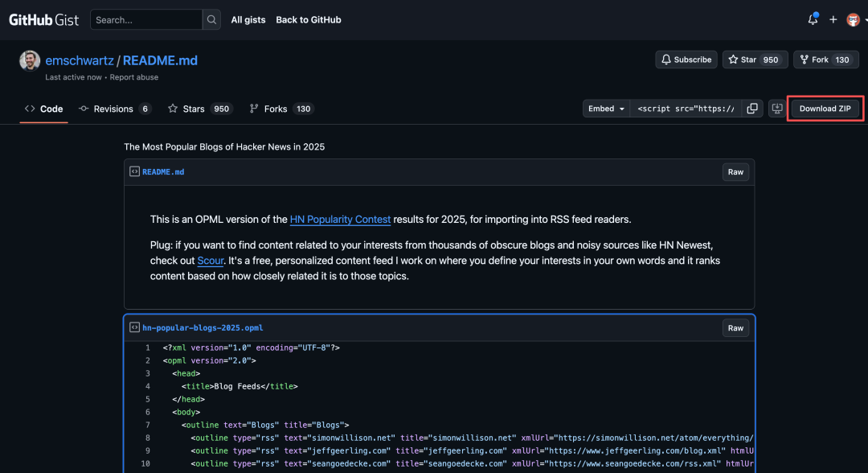This screenshot has width=868, height=473.
Task: Open the notifications bell
Action: pyautogui.click(x=813, y=19)
